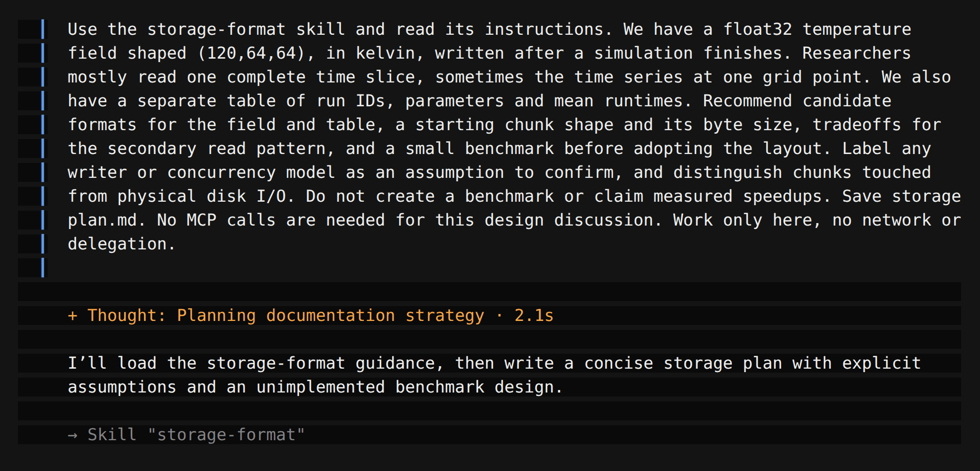Screen dimensions: 980x471
Task: Click the plus icon before Thought
Action: click(73, 315)
